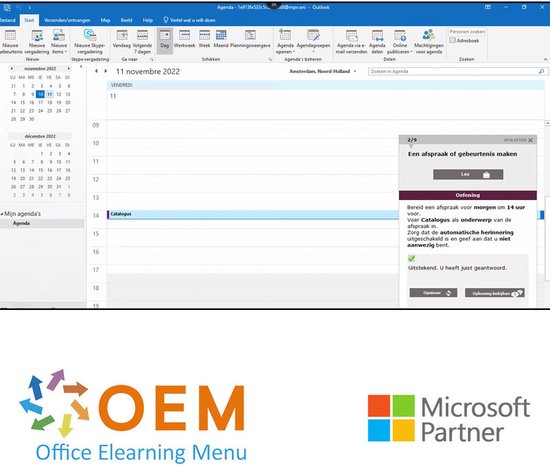The height and width of the screenshot is (466, 550).
Task: Start a Nieuwe Skype-vergadering
Action: (90, 42)
